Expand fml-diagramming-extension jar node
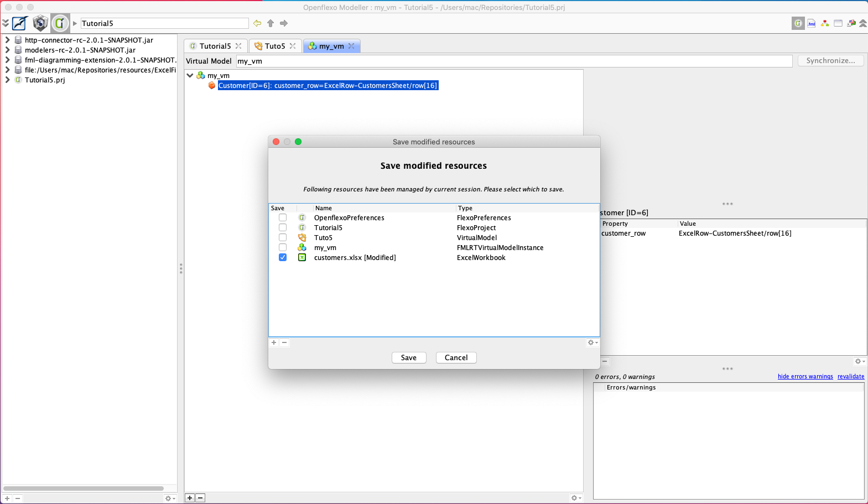868x504 pixels. pos(8,60)
